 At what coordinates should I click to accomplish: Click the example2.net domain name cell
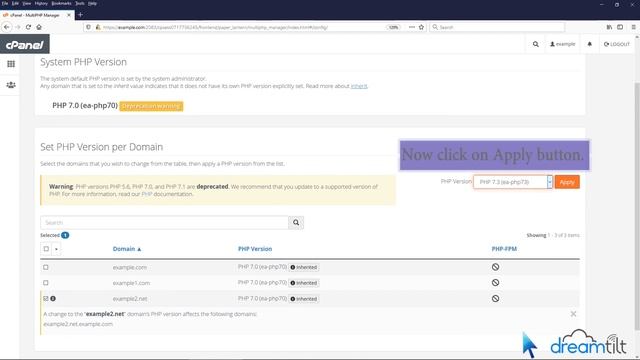(130, 299)
